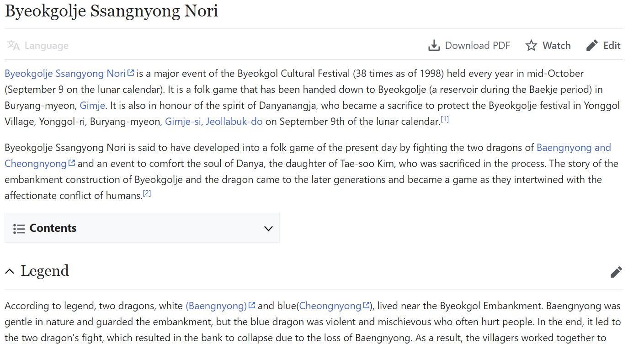This screenshot has height=349, width=644.
Task: Open the Byeokgolje Ssangyong Nori external link
Action: pos(65,73)
